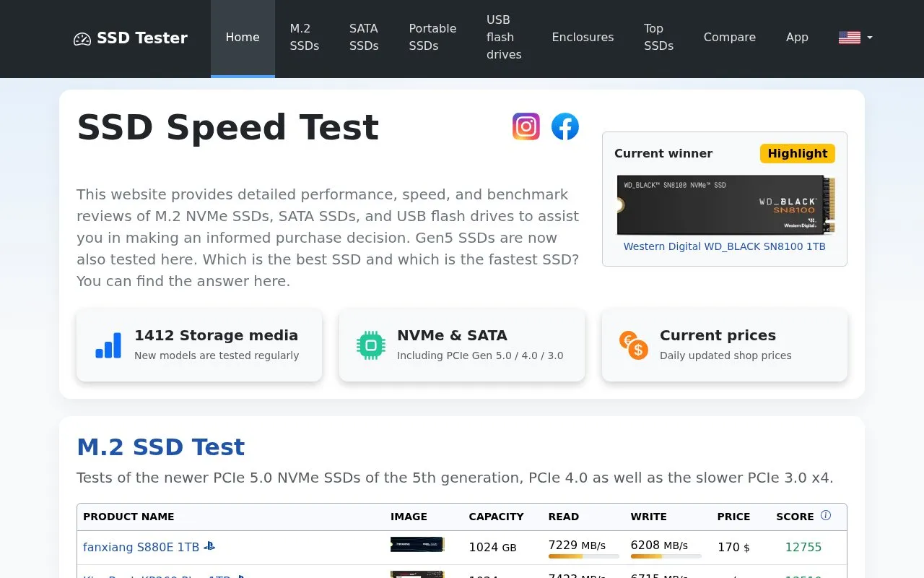This screenshot has width=924, height=578.
Task: Click the PRODUCT NAME column header
Action: tap(128, 517)
